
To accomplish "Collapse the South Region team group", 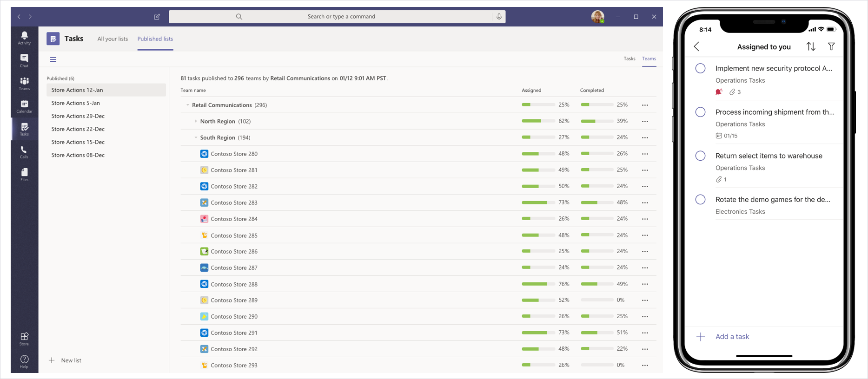I will (196, 137).
